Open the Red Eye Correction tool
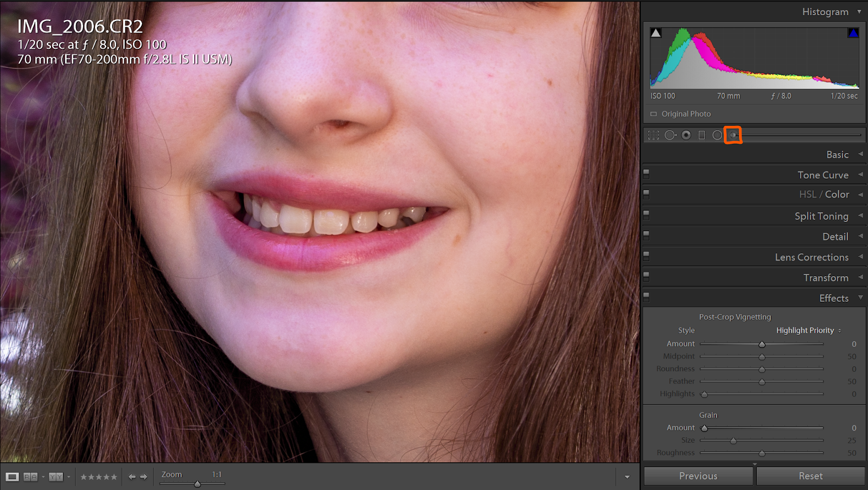868x490 pixels. (x=686, y=135)
